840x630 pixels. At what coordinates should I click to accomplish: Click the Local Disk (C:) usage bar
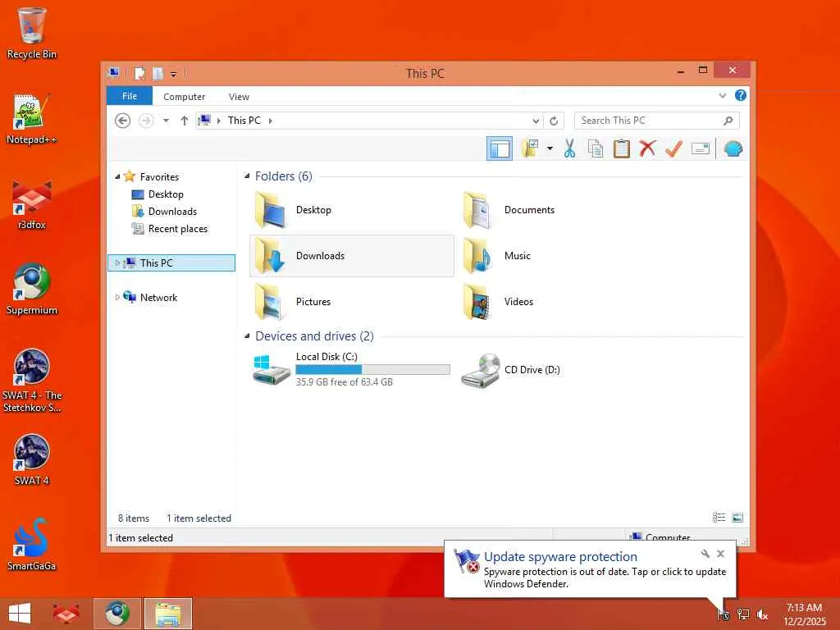373,370
